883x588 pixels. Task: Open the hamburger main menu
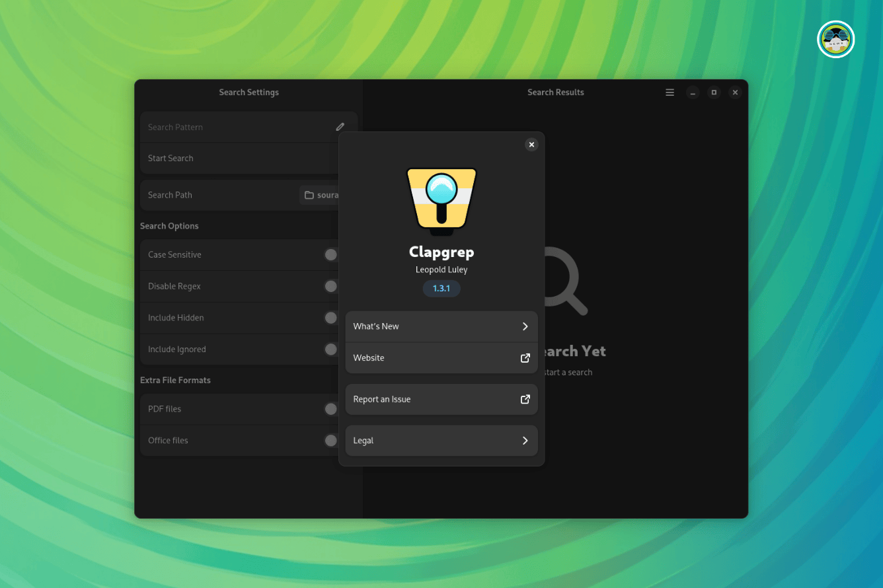(x=670, y=92)
